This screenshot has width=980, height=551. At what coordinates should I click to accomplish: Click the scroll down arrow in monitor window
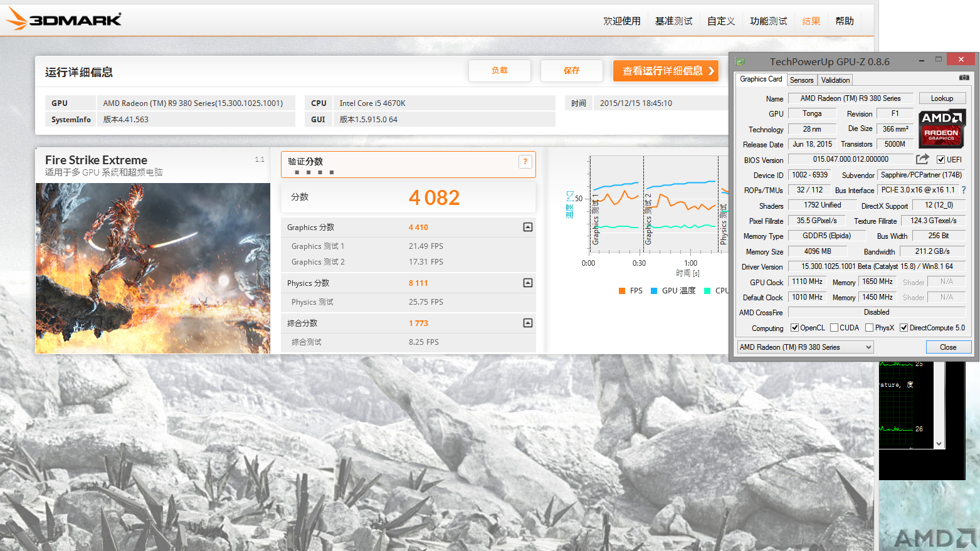[939, 443]
